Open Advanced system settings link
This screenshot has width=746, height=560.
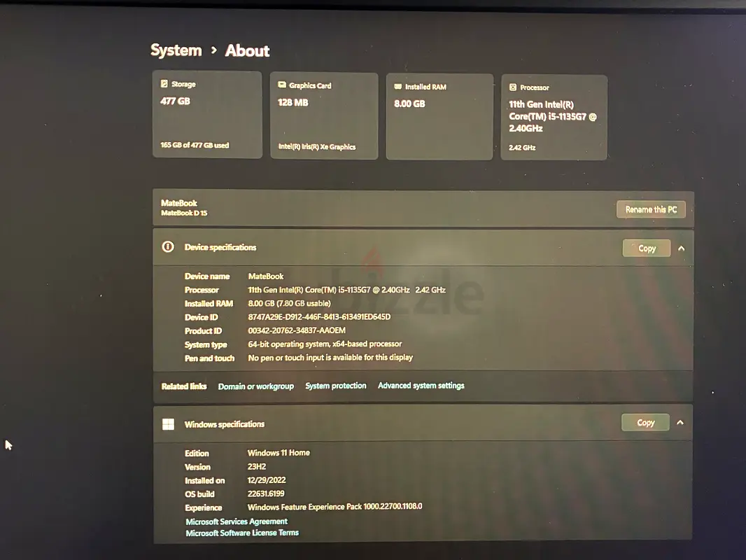[x=421, y=386]
